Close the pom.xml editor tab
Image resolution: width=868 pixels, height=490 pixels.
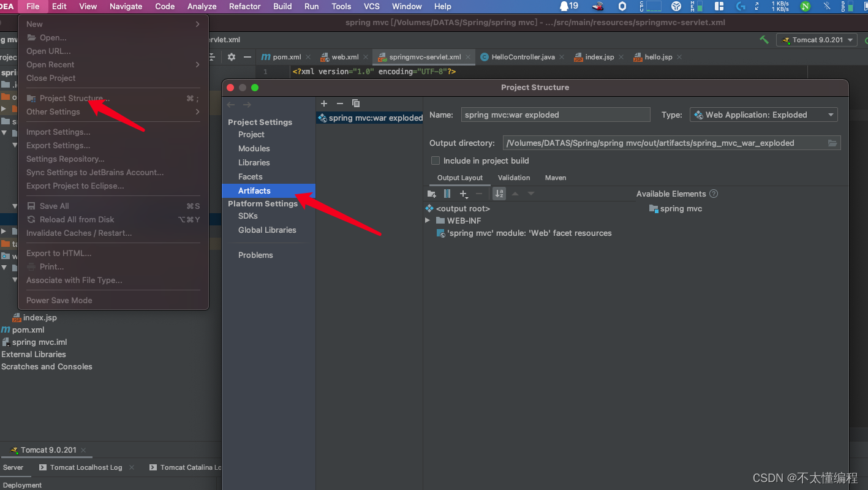308,57
